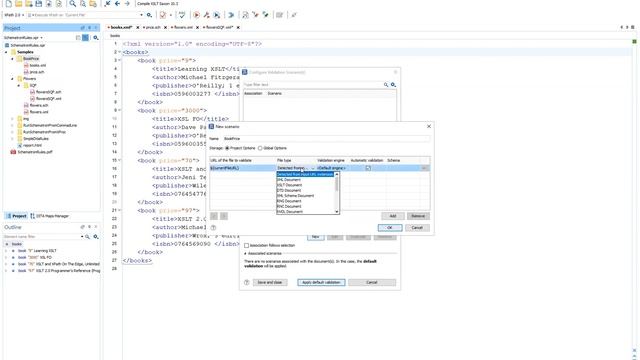This screenshot has width=640, height=360.
Task: Expand the img folder
Action: point(12,119)
